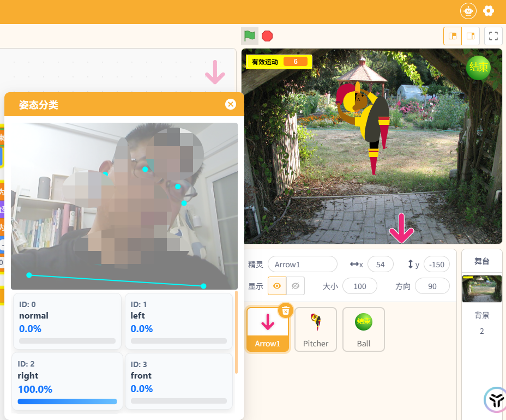Show the sprite using the eye icon
The height and width of the screenshot is (420, 506).
coord(277,286)
